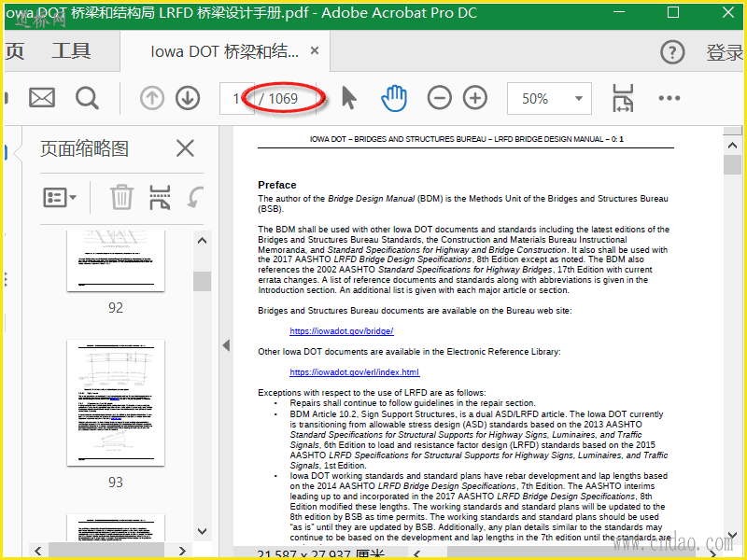
Task: Click the / 1069 total pages text
Action: [278, 99]
